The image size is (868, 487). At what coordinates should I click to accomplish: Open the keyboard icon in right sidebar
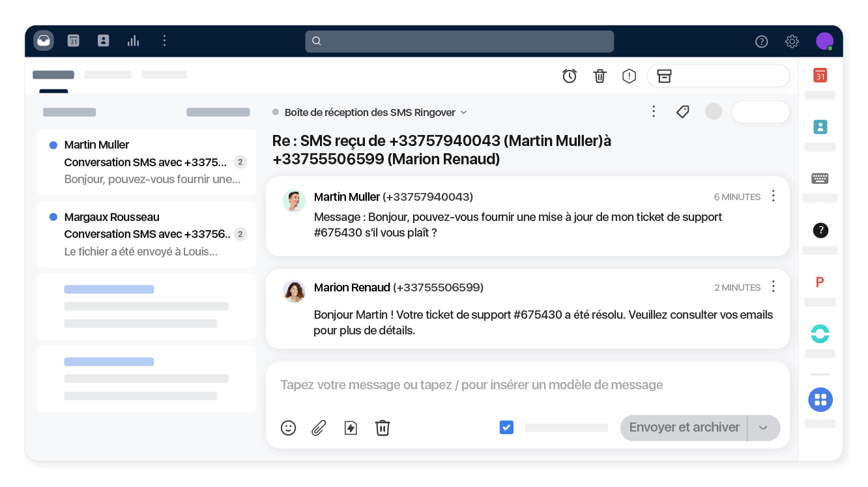coord(820,178)
